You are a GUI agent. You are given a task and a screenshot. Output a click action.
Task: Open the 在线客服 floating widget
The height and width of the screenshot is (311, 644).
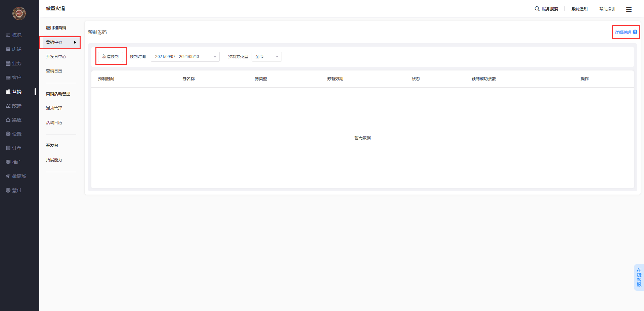639,277
